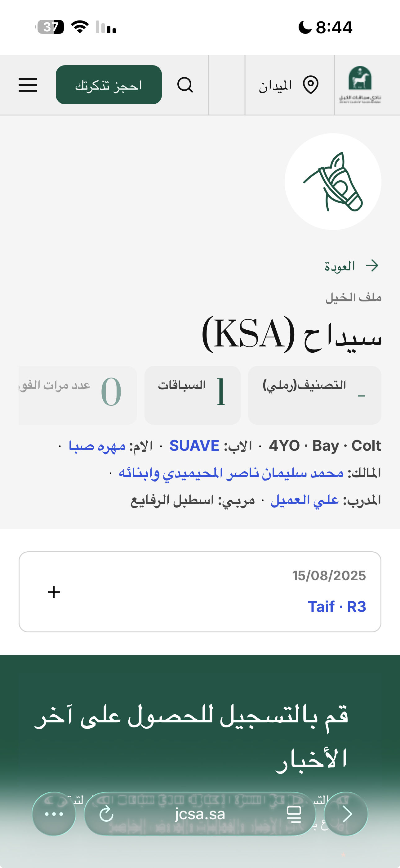The image size is (400, 868).
Task: Tap the page menu icon in address bar
Action: click(294, 814)
